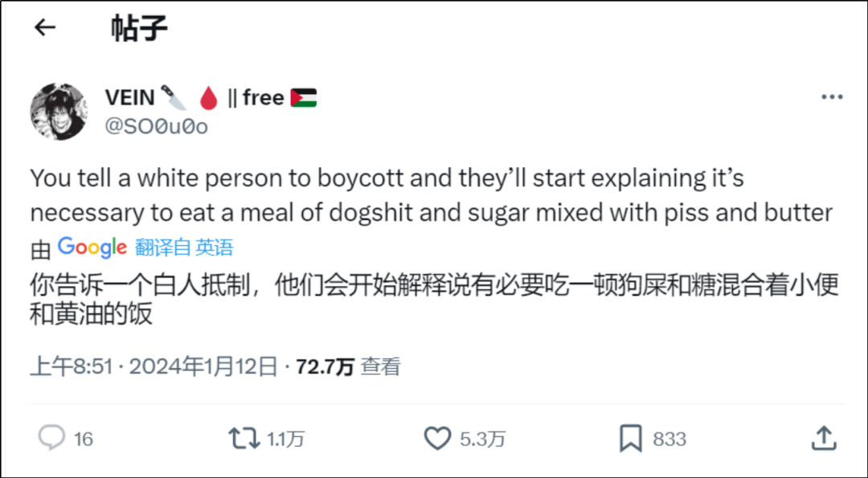Click the 1.1万 repost count
The image size is (868, 478).
click(x=285, y=439)
